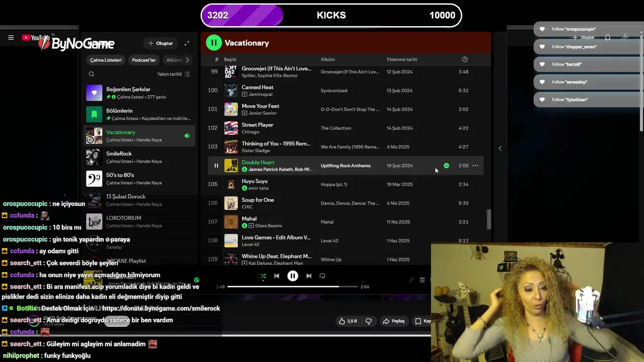Open YouTube notifications bell
The width and height of the screenshot is (644, 362).
[608, 37]
